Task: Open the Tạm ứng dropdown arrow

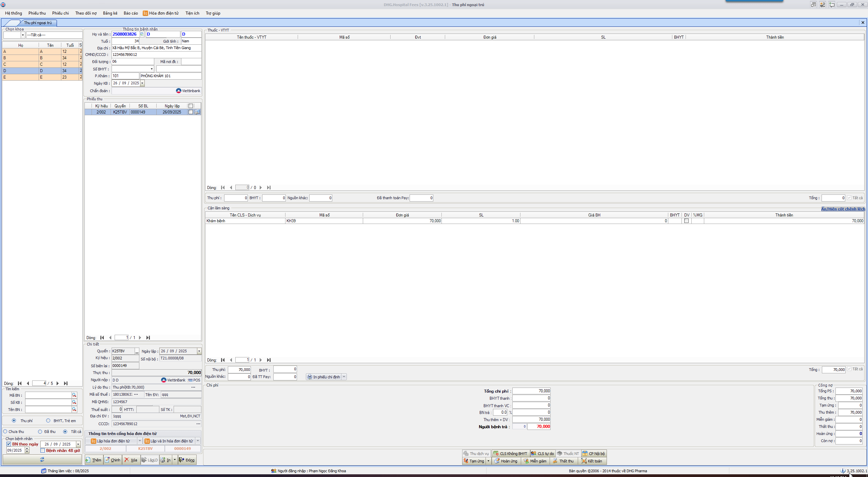Action: pos(488,461)
